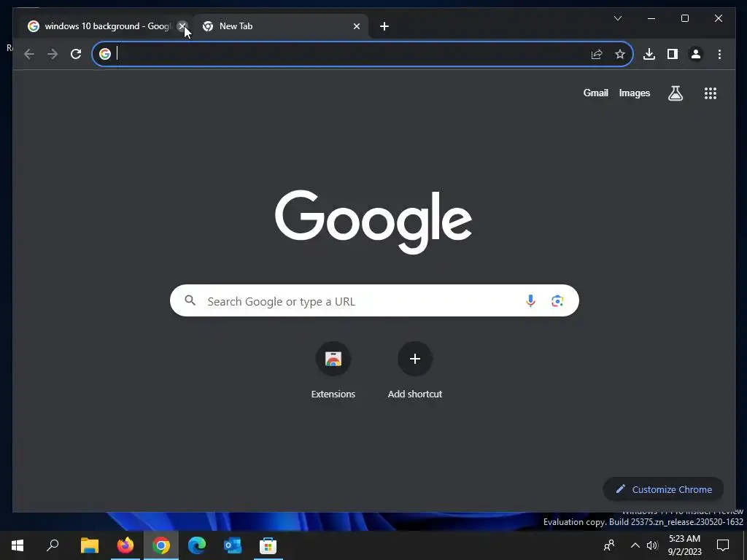Image resolution: width=747 pixels, height=560 pixels.
Task: Open a new tab with plus button
Action: pyautogui.click(x=384, y=26)
